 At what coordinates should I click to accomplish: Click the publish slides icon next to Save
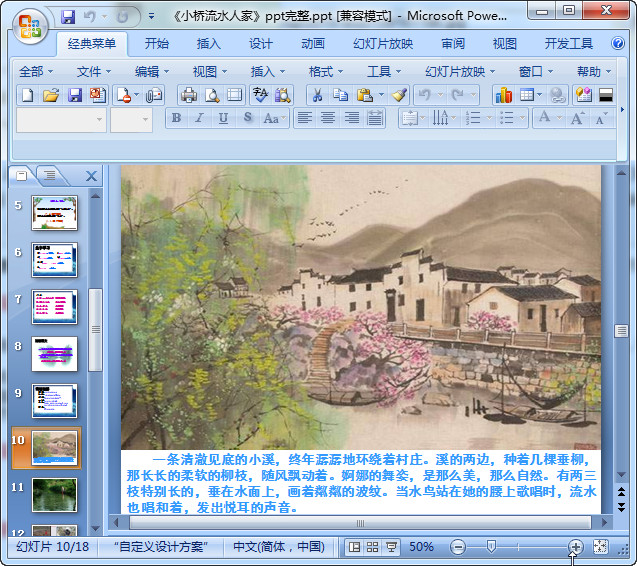(98, 95)
